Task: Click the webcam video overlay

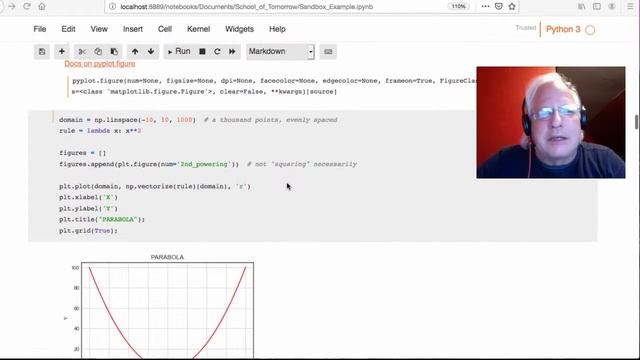Action: [x=551, y=122]
